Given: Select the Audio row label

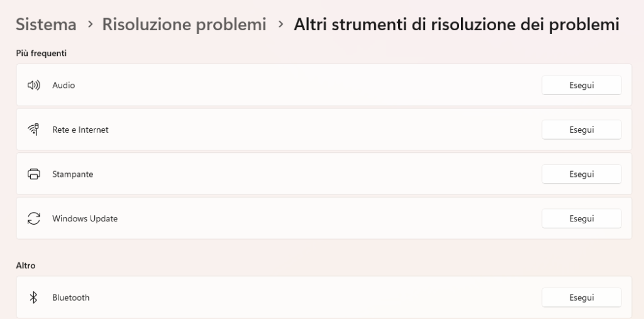Looking at the screenshot, I should (64, 85).
